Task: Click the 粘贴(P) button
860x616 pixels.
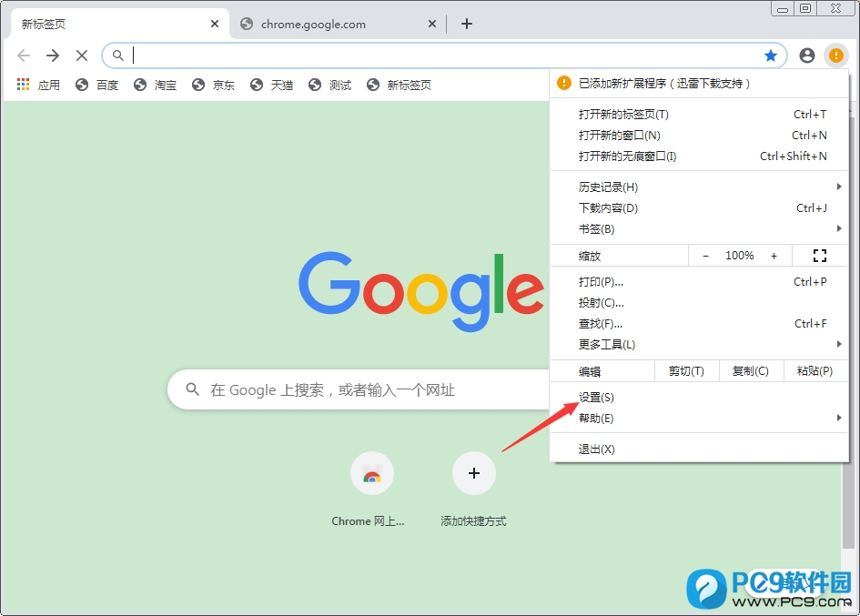Action: click(x=814, y=371)
